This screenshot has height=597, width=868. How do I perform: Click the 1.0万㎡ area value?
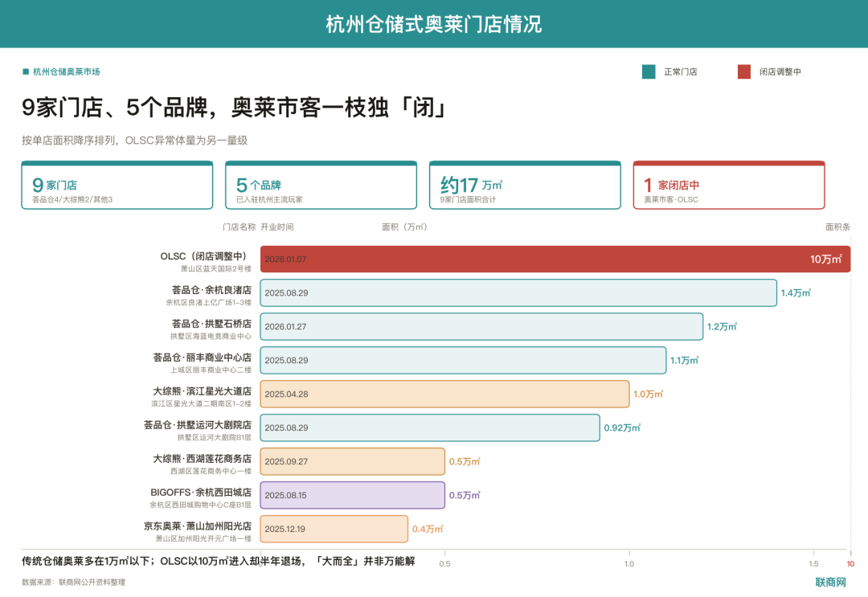[x=649, y=394]
